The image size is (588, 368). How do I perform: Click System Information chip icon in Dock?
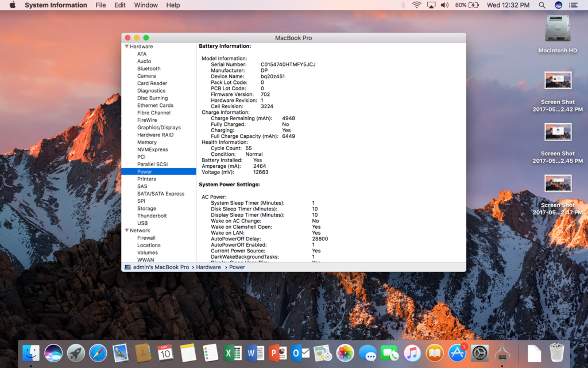pyautogui.click(x=502, y=353)
